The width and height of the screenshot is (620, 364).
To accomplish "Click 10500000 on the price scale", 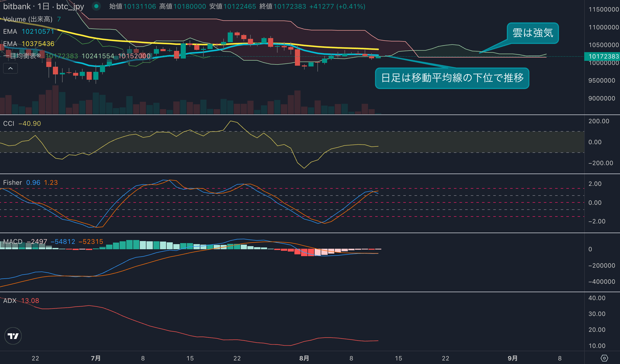I will point(604,45).
